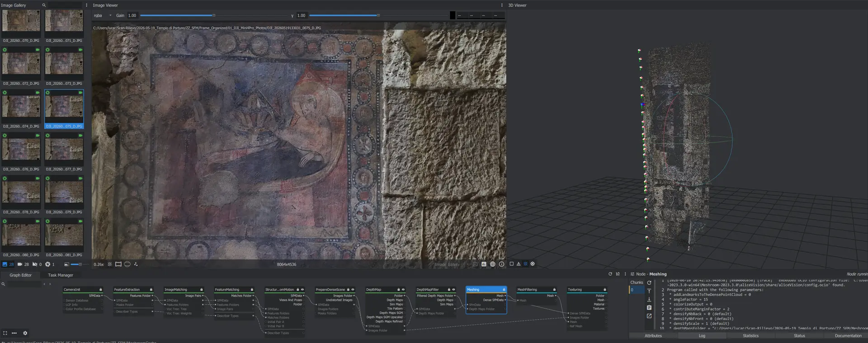Select the MeshFiltering node header
The width and height of the screenshot is (868, 343).
tap(537, 290)
